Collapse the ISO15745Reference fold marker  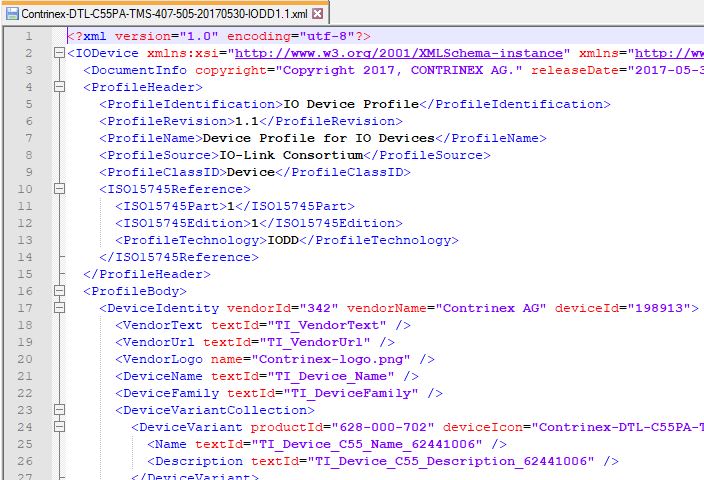pyautogui.click(x=59, y=189)
